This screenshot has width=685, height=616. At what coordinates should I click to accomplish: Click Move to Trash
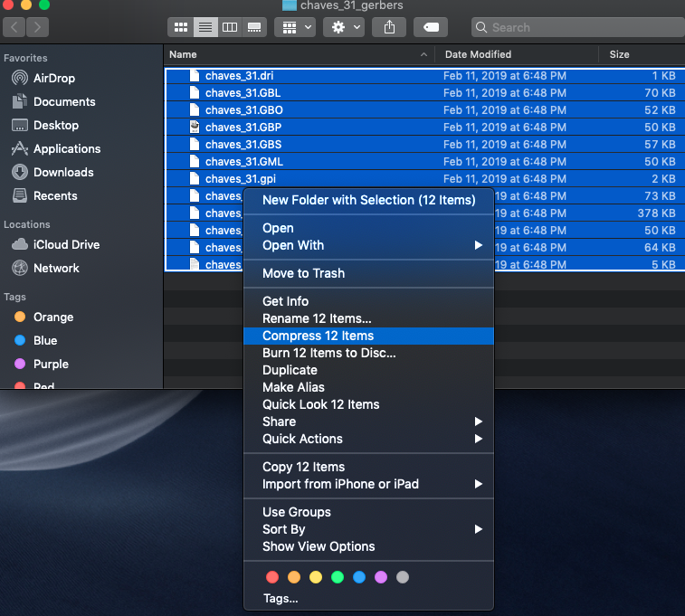pos(303,273)
